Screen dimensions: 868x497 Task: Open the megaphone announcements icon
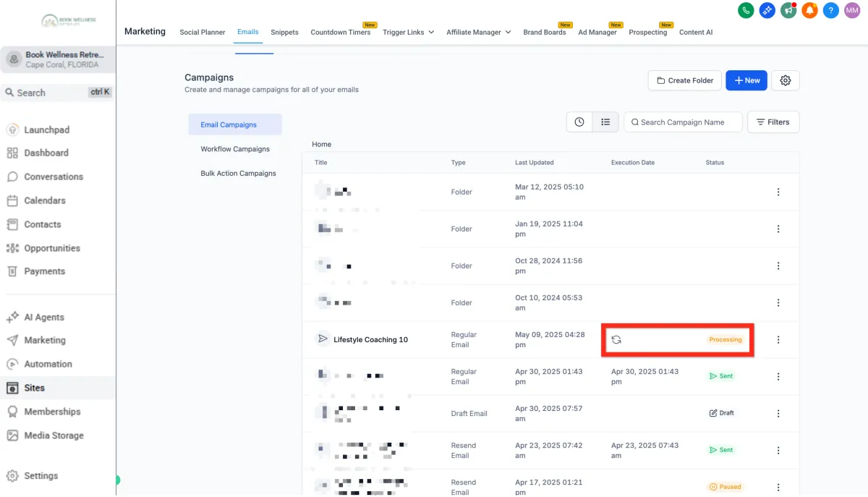[x=788, y=11]
